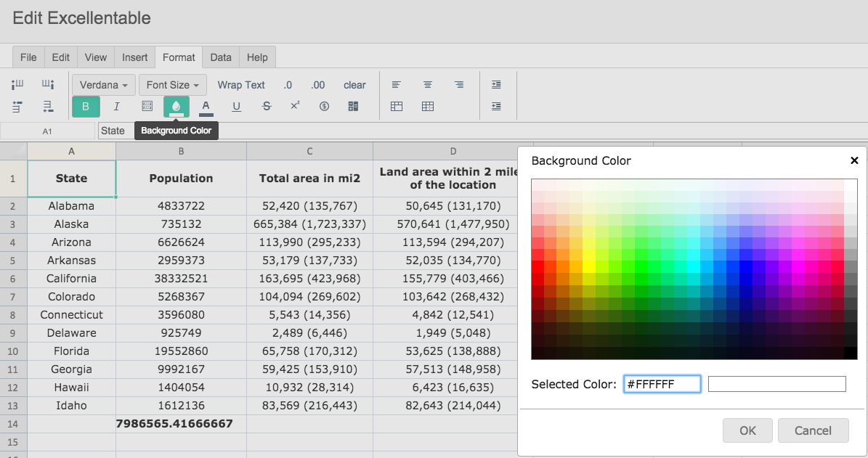
Task: Toggle bold formatting button
Action: click(86, 106)
